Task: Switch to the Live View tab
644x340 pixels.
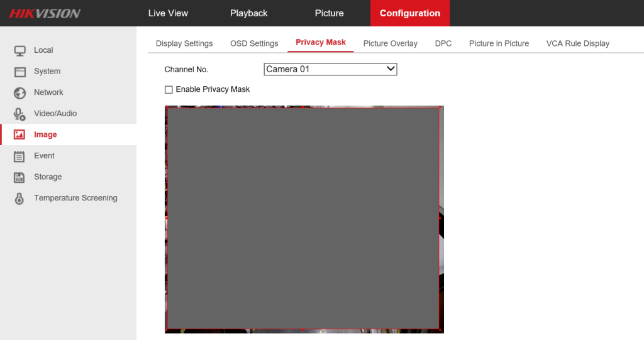Action: [168, 13]
